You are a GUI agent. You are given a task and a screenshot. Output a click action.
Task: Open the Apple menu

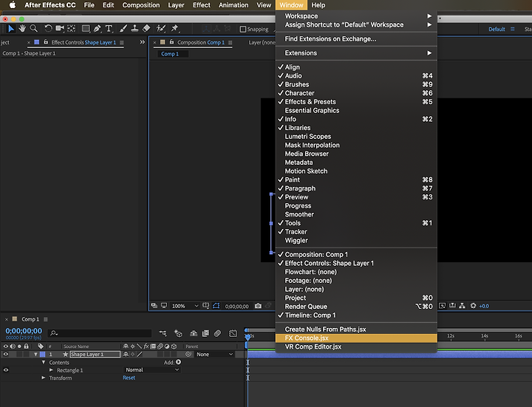[13, 5]
